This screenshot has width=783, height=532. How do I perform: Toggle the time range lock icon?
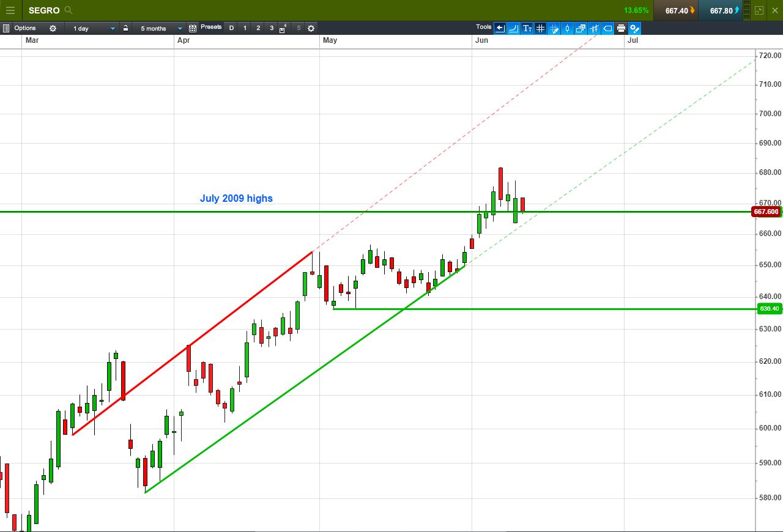tap(125, 28)
